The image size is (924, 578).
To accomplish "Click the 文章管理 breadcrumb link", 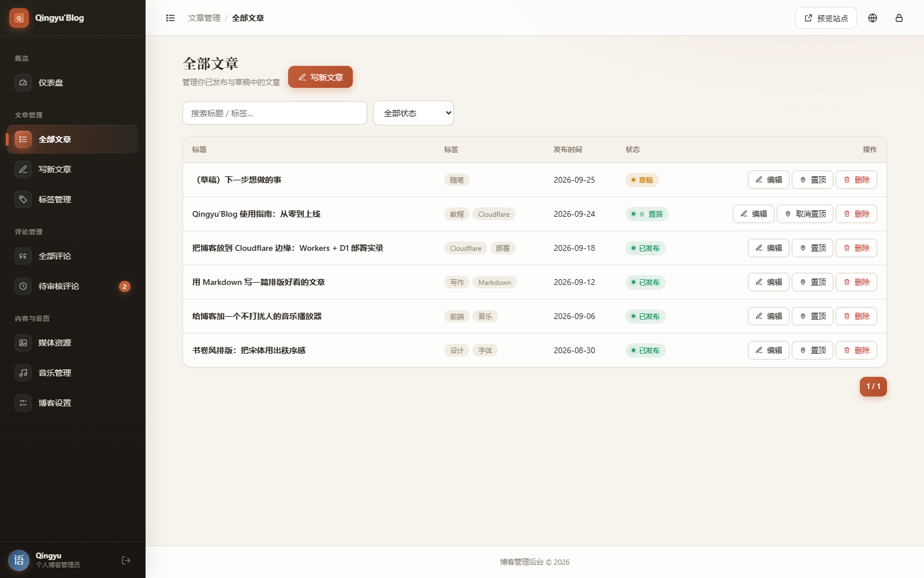I will 204,18.
